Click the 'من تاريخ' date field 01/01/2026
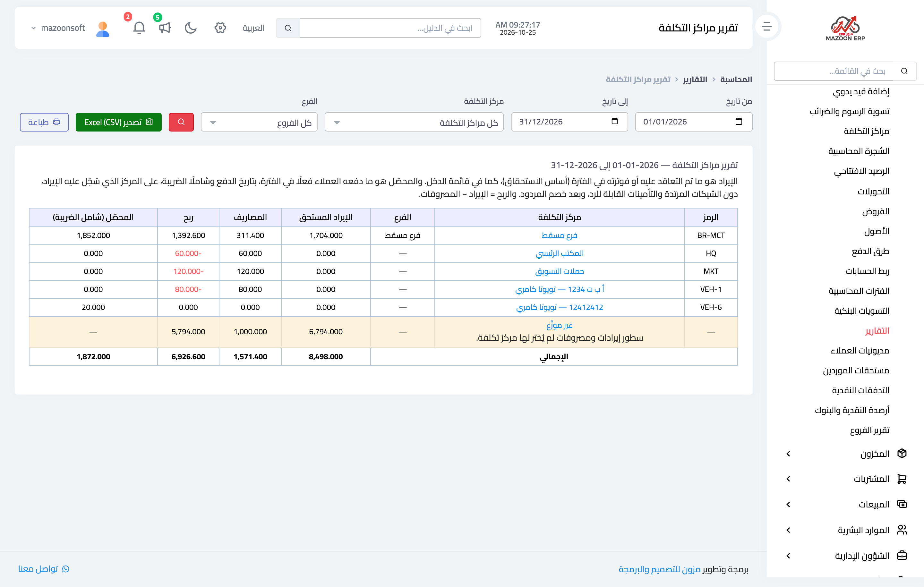Screen dimensions: 924x587 [693, 122]
